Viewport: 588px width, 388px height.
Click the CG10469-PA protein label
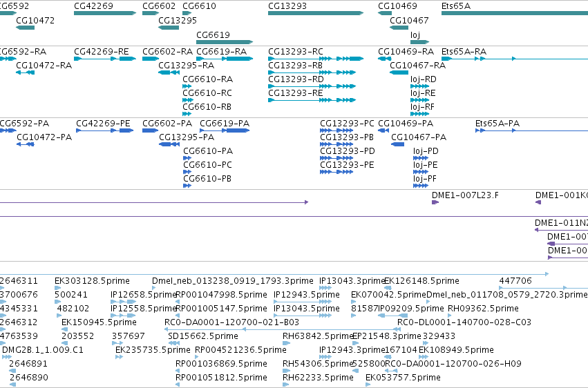[406, 123]
